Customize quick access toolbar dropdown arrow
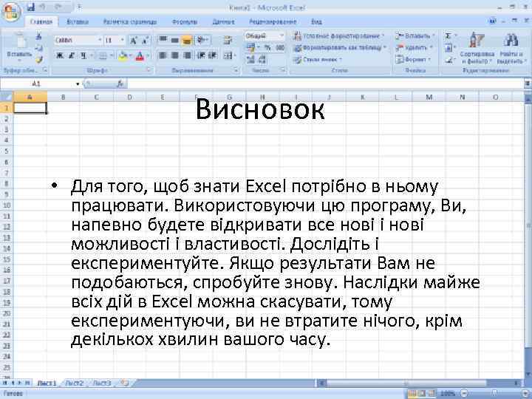The height and width of the screenshot is (399, 532). (x=79, y=7)
